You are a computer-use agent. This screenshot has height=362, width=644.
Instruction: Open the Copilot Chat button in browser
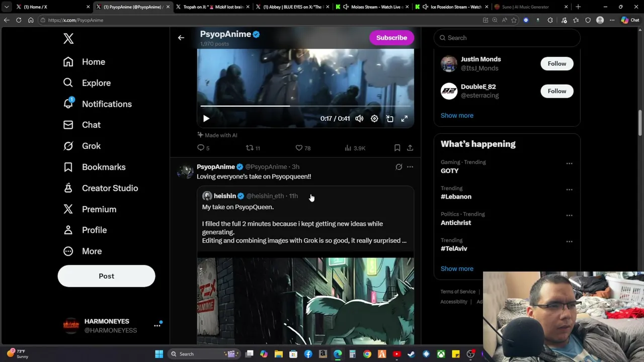(x=630, y=20)
